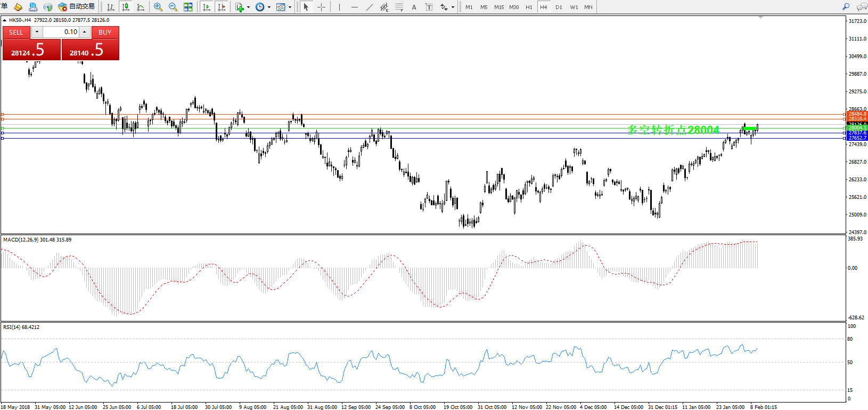Expand the add indicators dropdown arrow
Viewport: 868px width, 410px height.
pyautogui.click(x=248, y=7)
